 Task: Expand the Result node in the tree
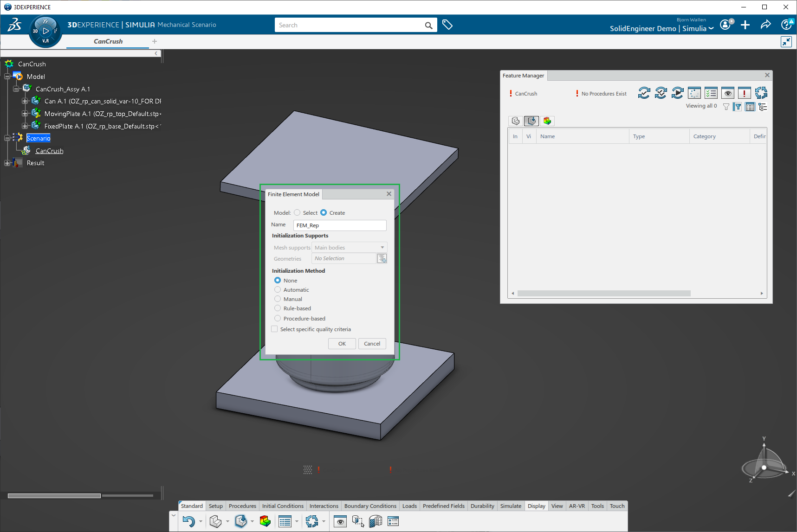(7, 163)
